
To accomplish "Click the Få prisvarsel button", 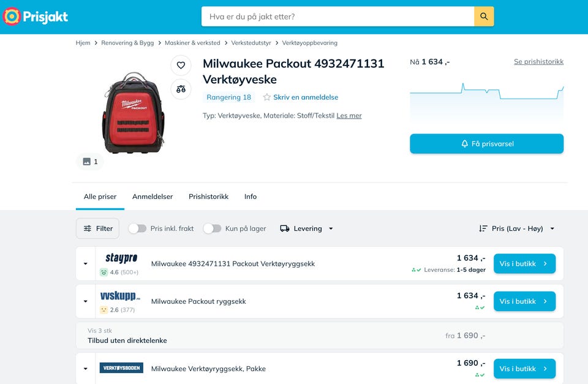I will [x=487, y=144].
